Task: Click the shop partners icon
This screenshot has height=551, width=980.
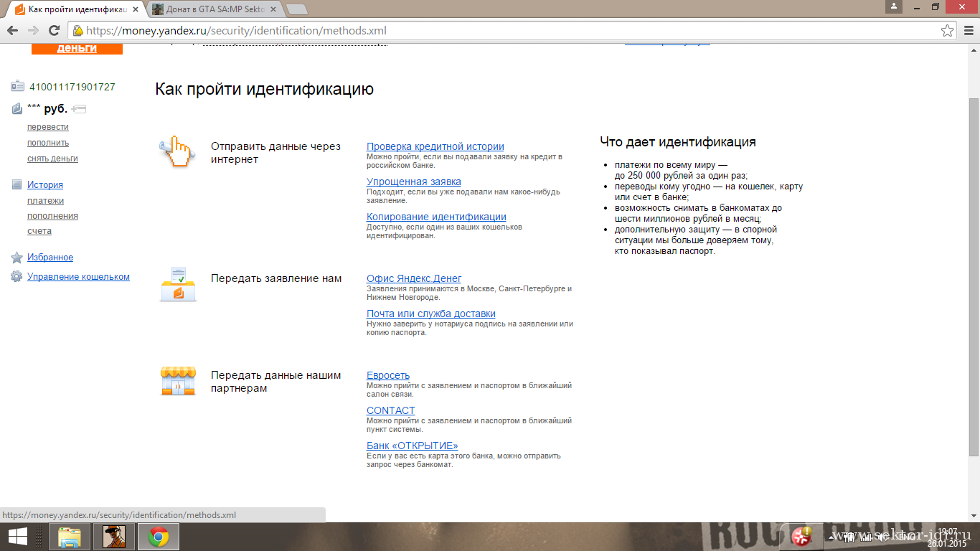Action: 178,381
